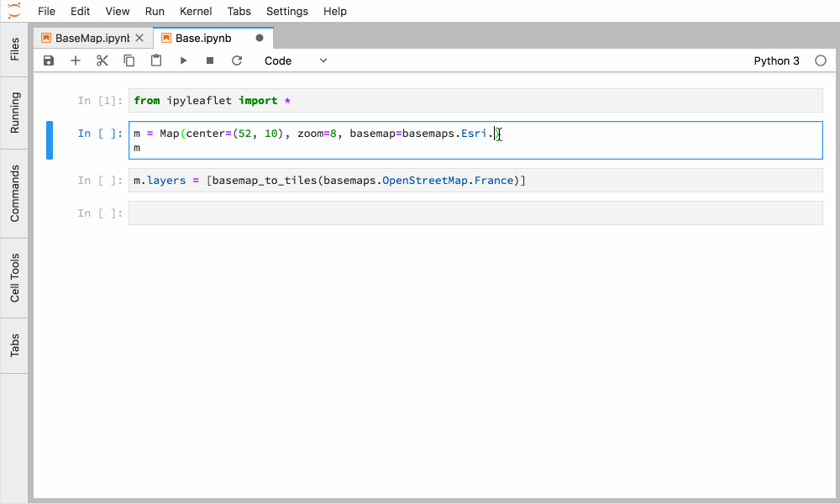Click the In [ ]: prompt of m.layers cell
Screen dimensions: 840x504
click(x=100, y=181)
